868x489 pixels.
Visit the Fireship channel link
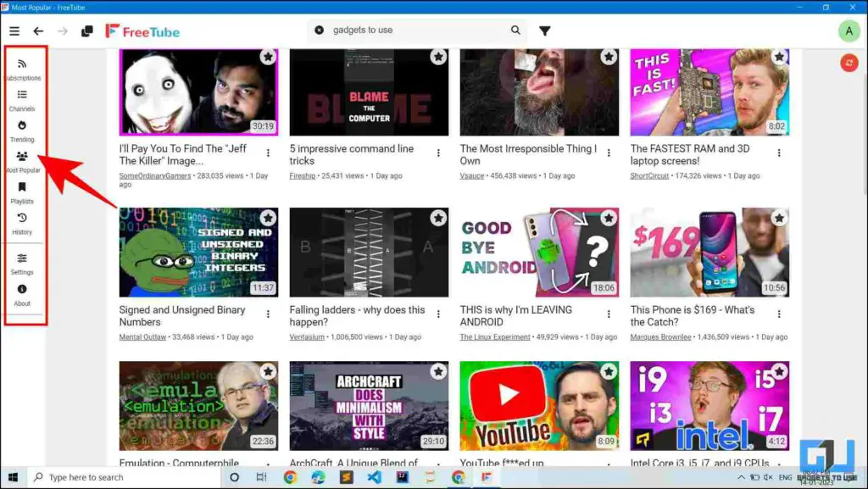click(x=303, y=176)
